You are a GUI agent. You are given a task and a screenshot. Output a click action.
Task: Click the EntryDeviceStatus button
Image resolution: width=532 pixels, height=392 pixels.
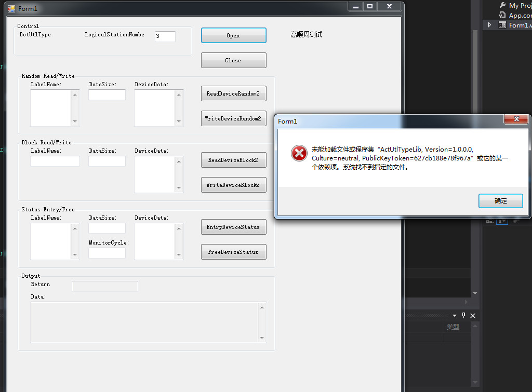pos(233,227)
